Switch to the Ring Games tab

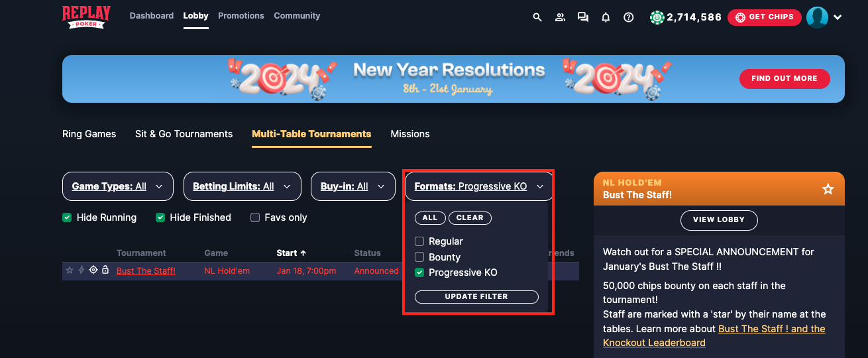coord(89,134)
